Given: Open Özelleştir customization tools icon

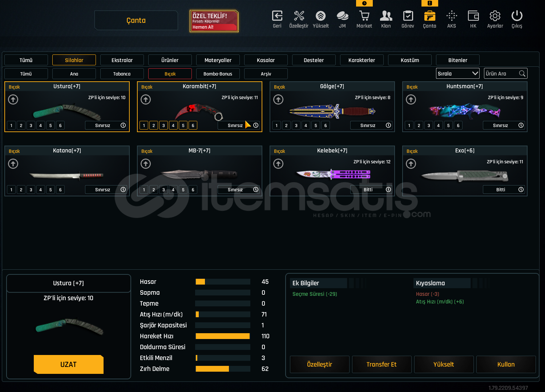Looking at the screenshot, I should (299, 16).
